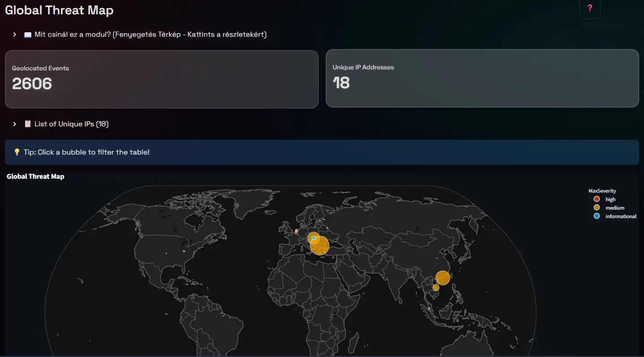Click the clipboard icon beside Unique IPs list
Screen dimensions: 644x357
[28, 124]
